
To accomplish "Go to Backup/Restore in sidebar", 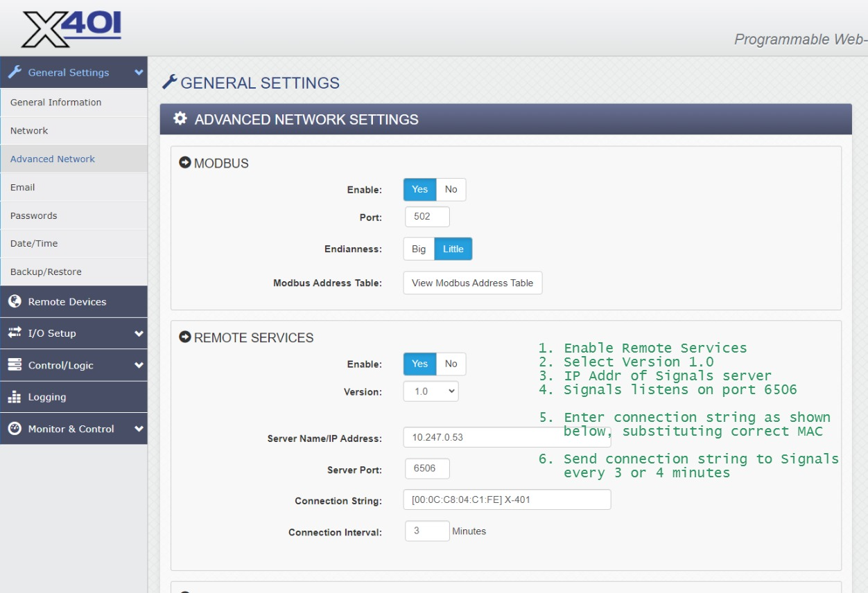I will [46, 272].
